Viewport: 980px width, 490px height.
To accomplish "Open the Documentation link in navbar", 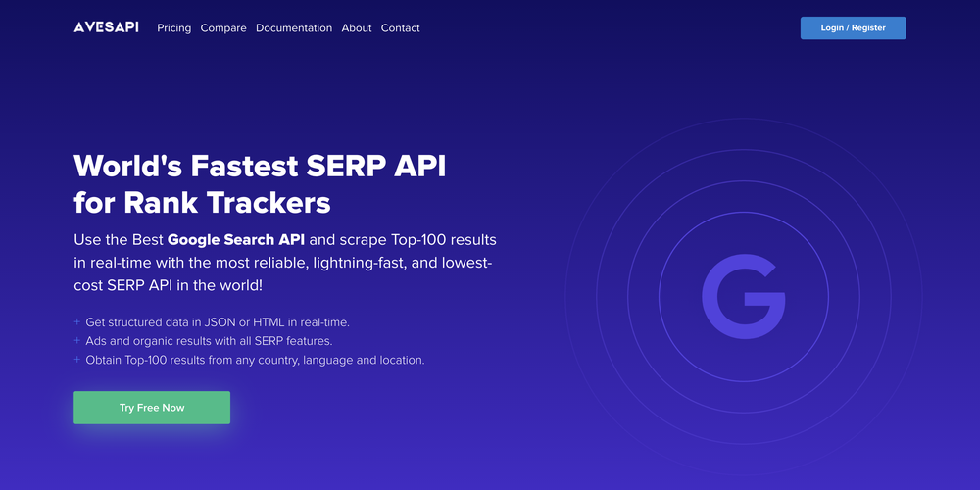I will [294, 28].
